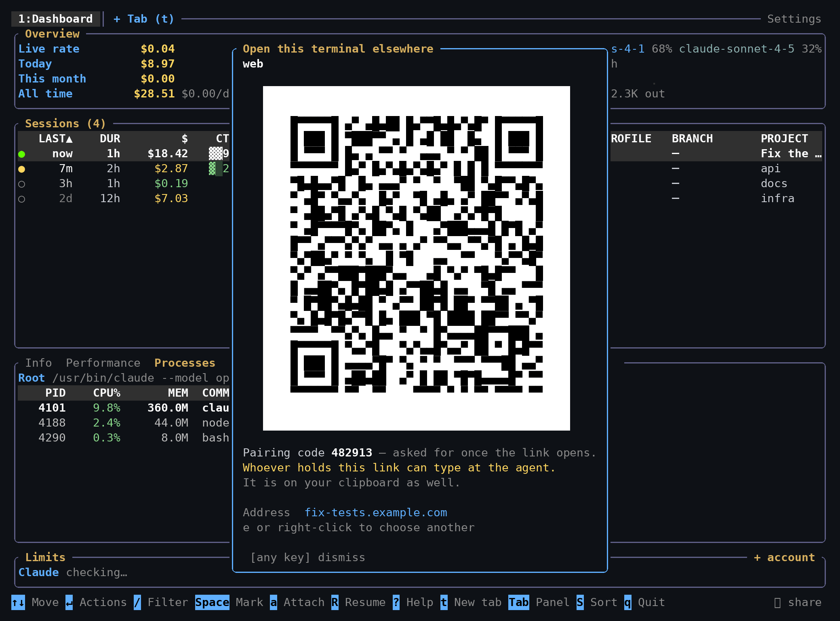840x621 pixels.
Task: Dismiss the dialog via [any key] dismiss
Action: 307,558
